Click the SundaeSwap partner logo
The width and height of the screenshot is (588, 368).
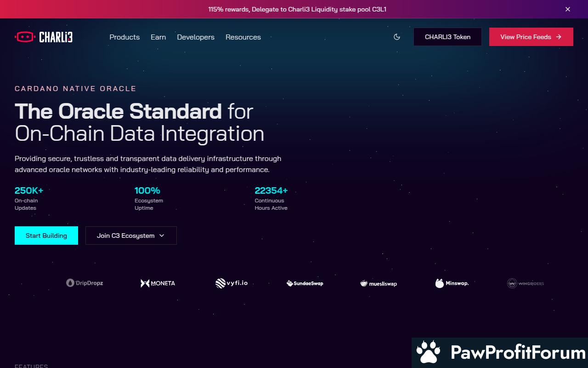tap(305, 283)
